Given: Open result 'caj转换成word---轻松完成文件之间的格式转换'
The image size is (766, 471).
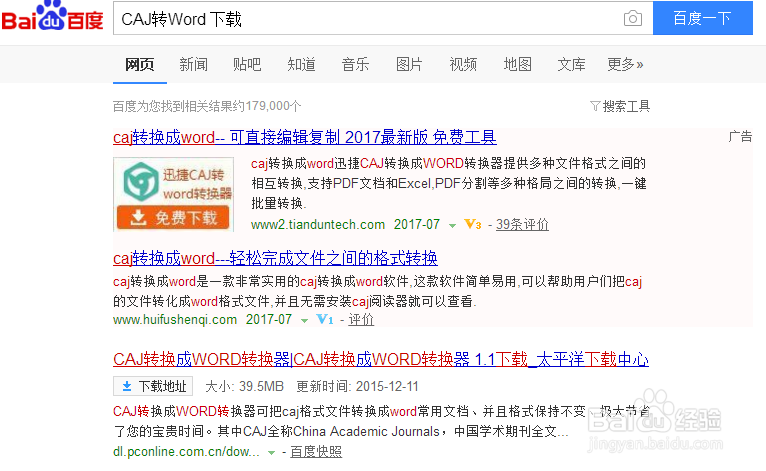Looking at the screenshot, I should click(275, 258).
